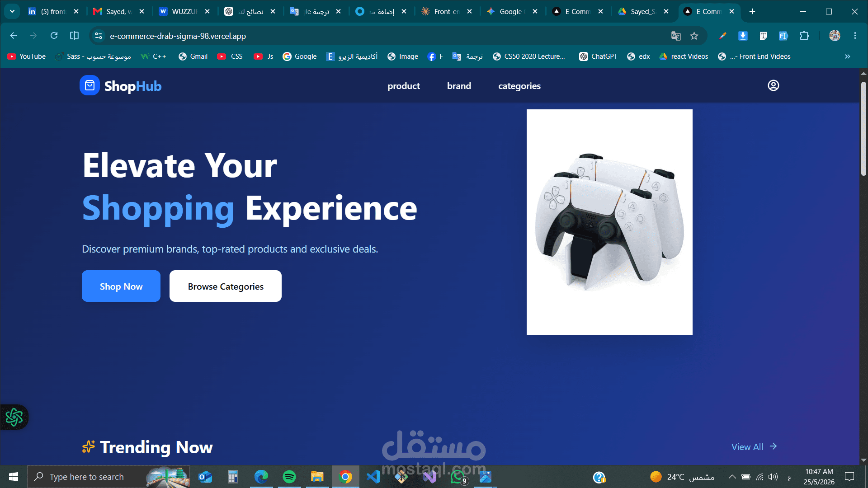
Task: Translate this page icon in address bar
Action: point(675,36)
